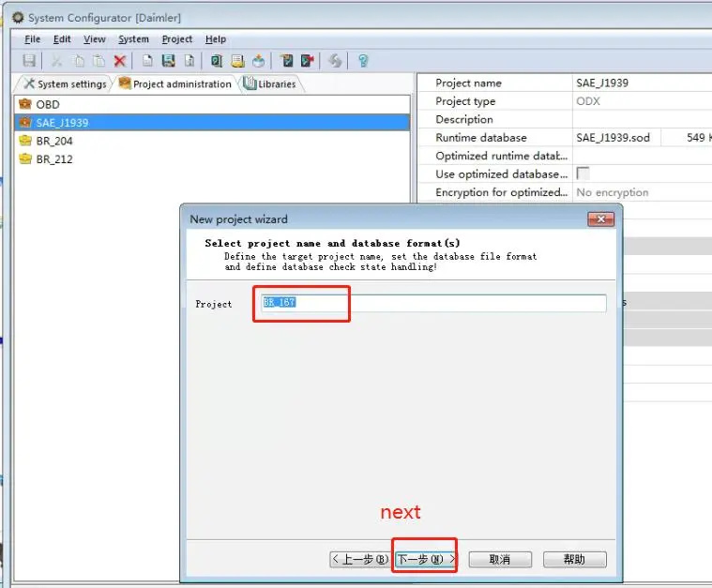This screenshot has height=588, width=712.
Task: Toggle the Use optimized database checkbox
Action: click(x=583, y=174)
